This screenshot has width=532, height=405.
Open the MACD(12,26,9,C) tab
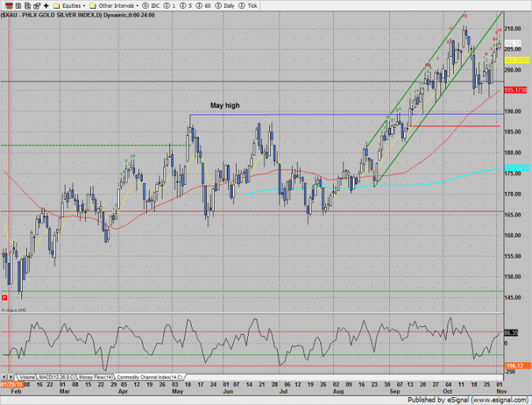(57, 377)
